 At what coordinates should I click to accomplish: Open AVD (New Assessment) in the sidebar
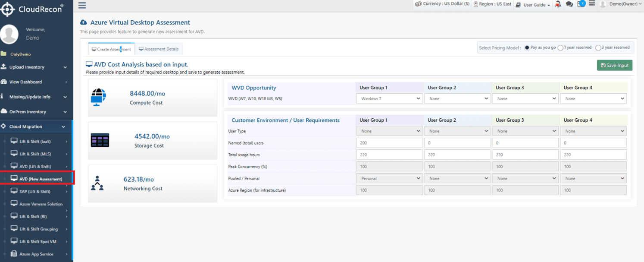[x=37, y=179]
